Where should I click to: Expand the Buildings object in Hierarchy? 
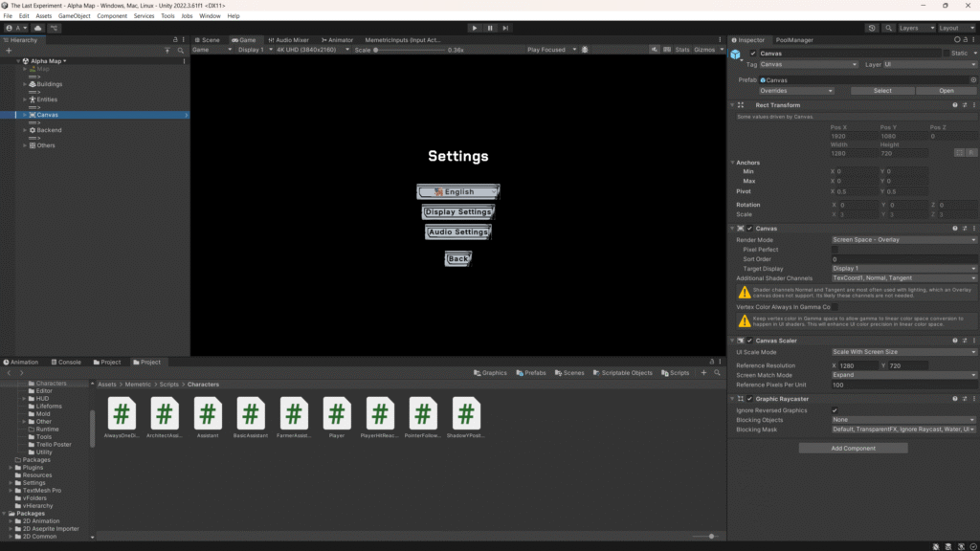coord(25,84)
